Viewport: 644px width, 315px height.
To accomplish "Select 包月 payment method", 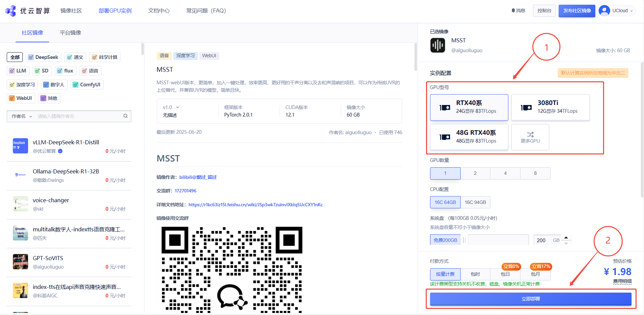I will (535, 274).
